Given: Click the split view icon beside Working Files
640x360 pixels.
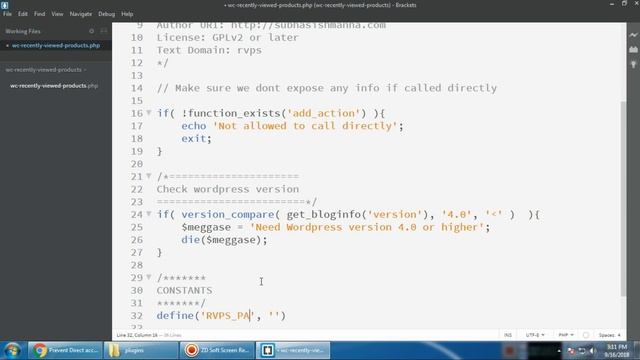Looking at the screenshot, I should [104, 31].
